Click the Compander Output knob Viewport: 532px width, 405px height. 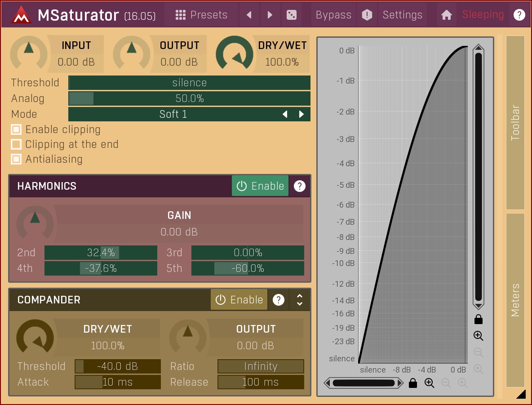[188, 337]
